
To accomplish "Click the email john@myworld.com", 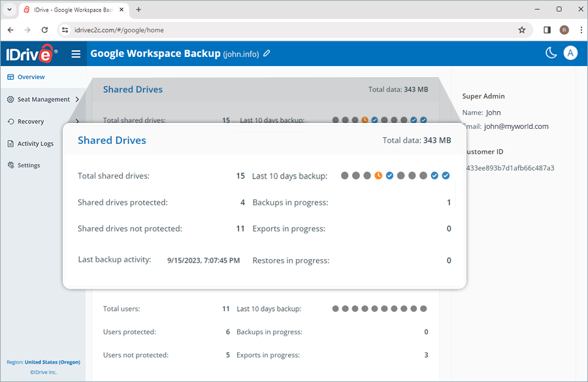I will point(516,127).
